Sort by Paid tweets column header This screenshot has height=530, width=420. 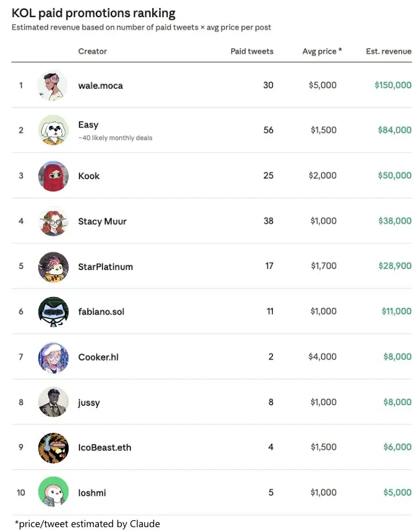252,52
